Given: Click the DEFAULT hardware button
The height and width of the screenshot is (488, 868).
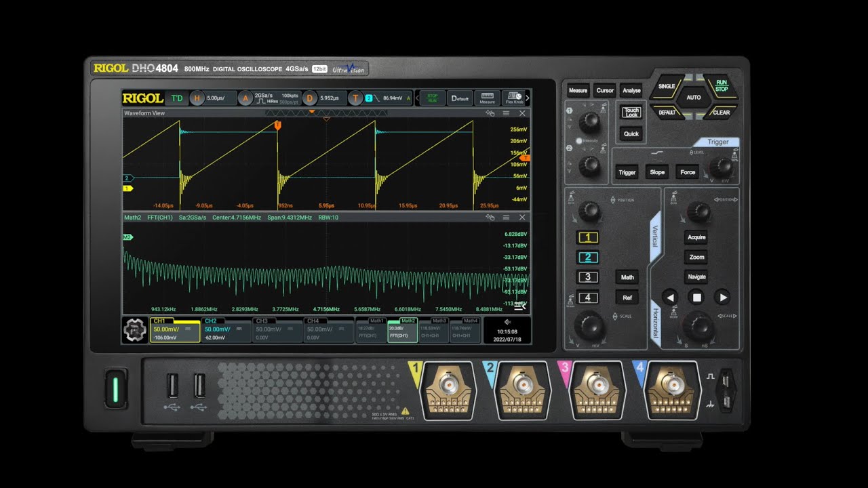Looking at the screenshot, I should 667,113.
